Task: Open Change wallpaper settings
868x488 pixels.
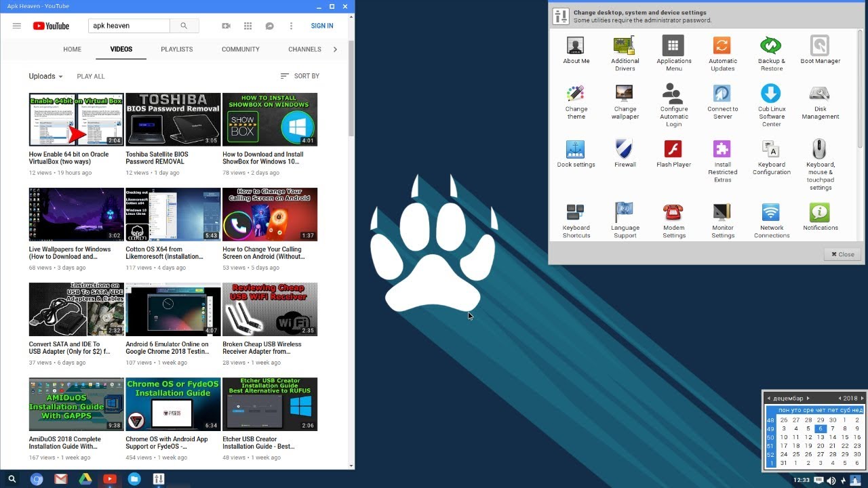Action: (x=625, y=102)
